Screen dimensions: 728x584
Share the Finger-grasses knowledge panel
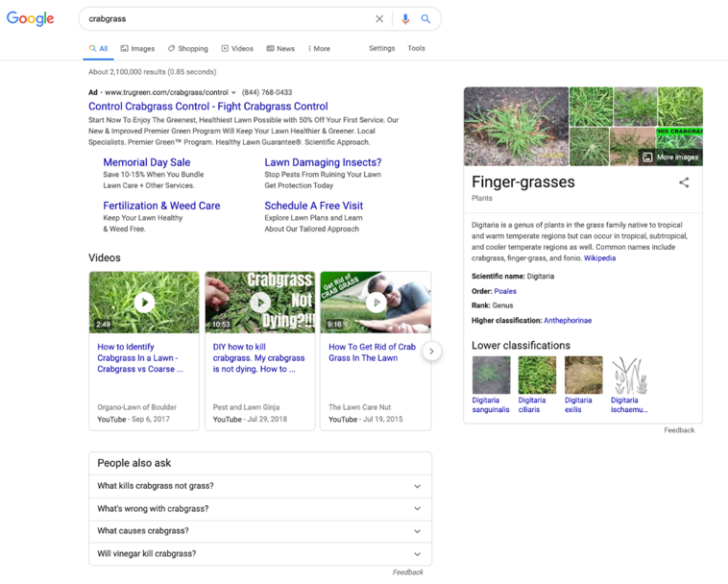pyautogui.click(x=684, y=182)
